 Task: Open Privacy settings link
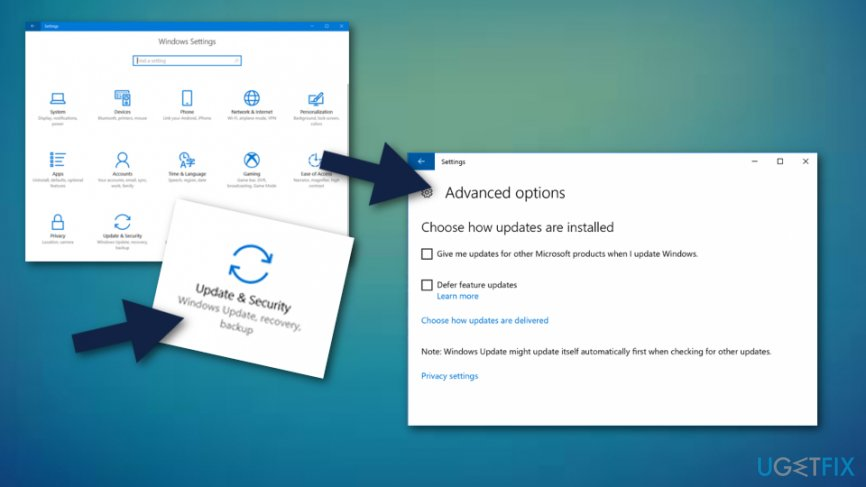click(x=450, y=376)
